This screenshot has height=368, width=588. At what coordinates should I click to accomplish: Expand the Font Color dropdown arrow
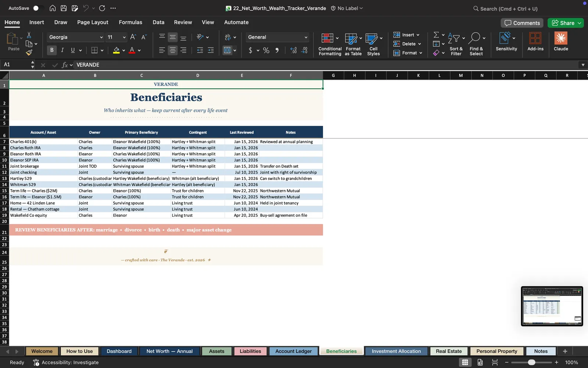(139, 50)
